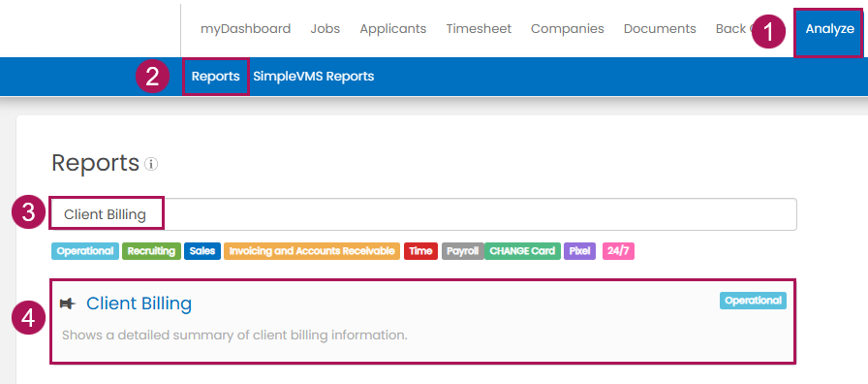This screenshot has height=384, width=868.
Task: Select the Timesheet menu item
Action: [479, 29]
